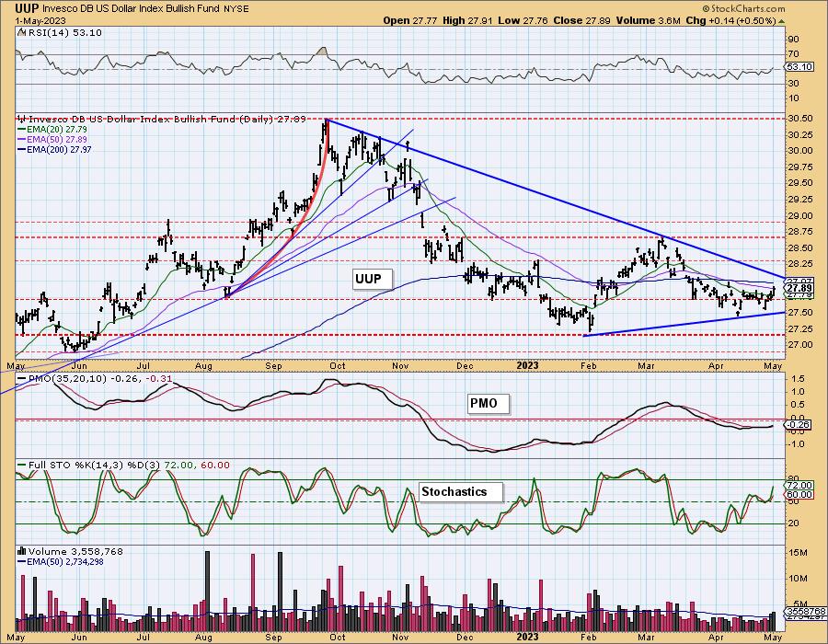Image resolution: width=828 pixels, height=644 pixels.
Task: Click the High 27.91 header value
Action: tap(467, 20)
